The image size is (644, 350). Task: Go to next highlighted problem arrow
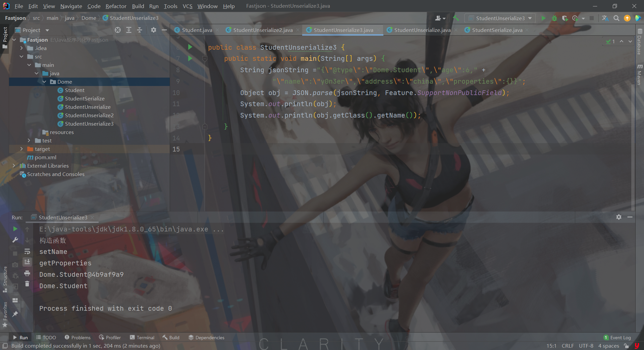630,41
